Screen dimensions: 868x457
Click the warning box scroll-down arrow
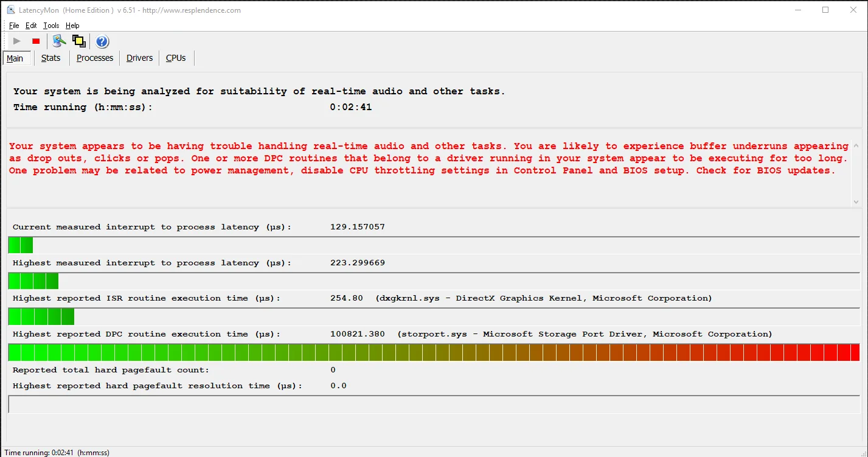point(856,201)
